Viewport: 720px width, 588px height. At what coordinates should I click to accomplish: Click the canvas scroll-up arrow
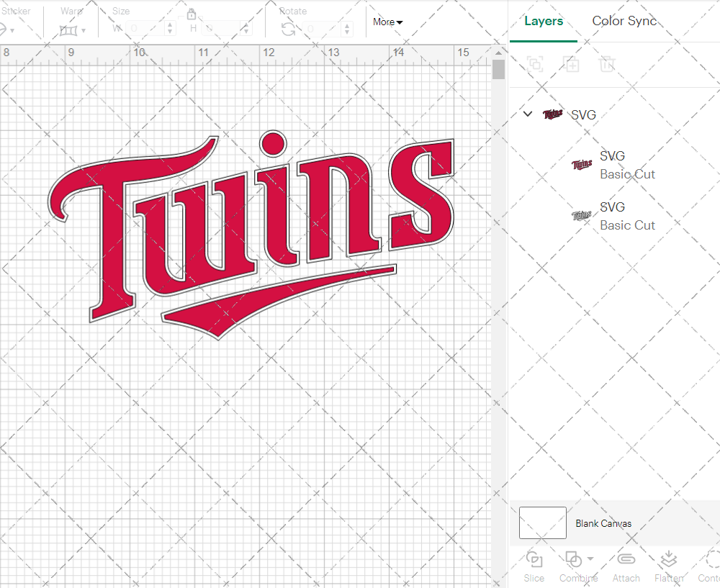point(498,53)
